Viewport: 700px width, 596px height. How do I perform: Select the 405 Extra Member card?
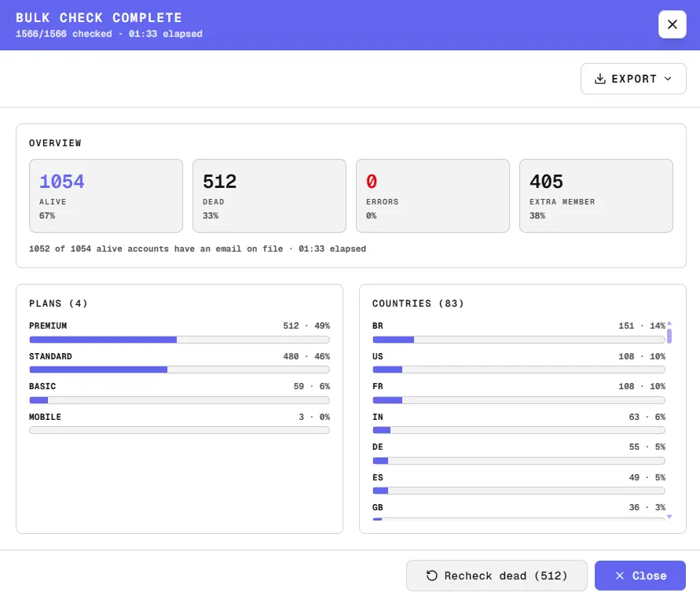pos(596,196)
